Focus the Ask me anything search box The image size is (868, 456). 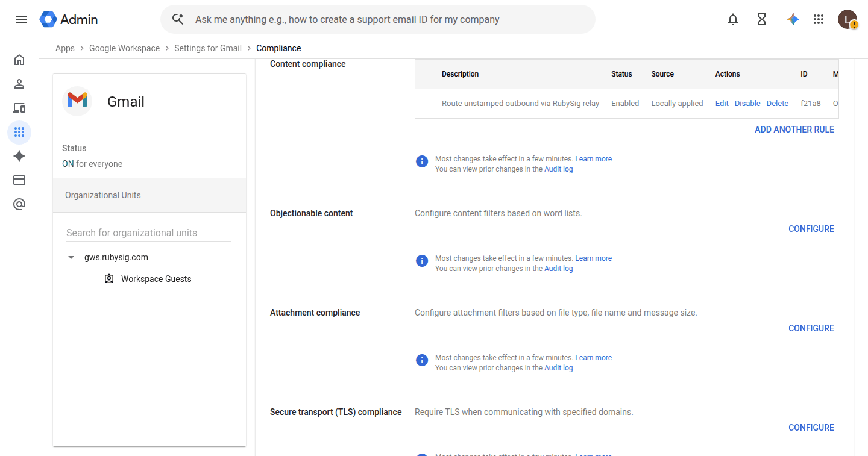[378, 19]
